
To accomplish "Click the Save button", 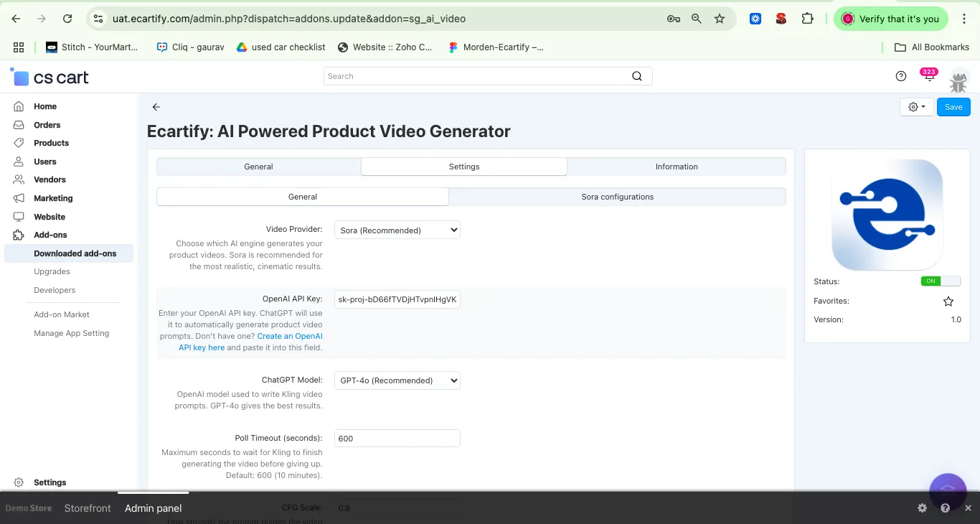I will point(953,107).
